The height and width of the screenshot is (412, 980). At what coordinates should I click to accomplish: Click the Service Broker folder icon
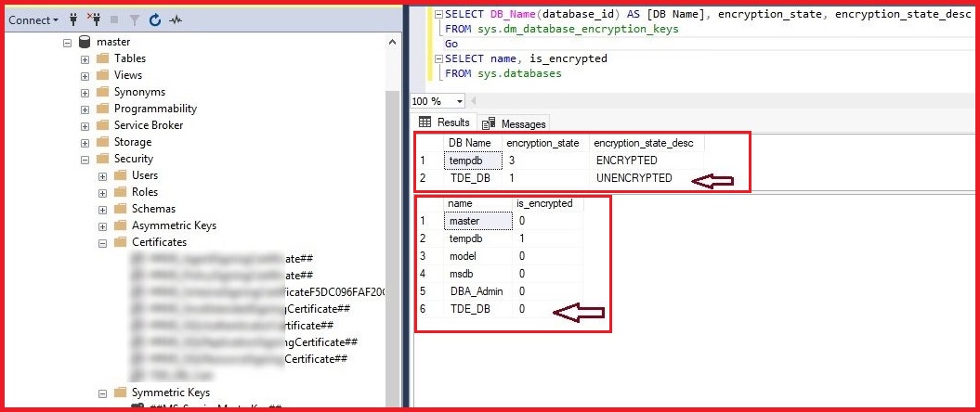coord(102,125)
